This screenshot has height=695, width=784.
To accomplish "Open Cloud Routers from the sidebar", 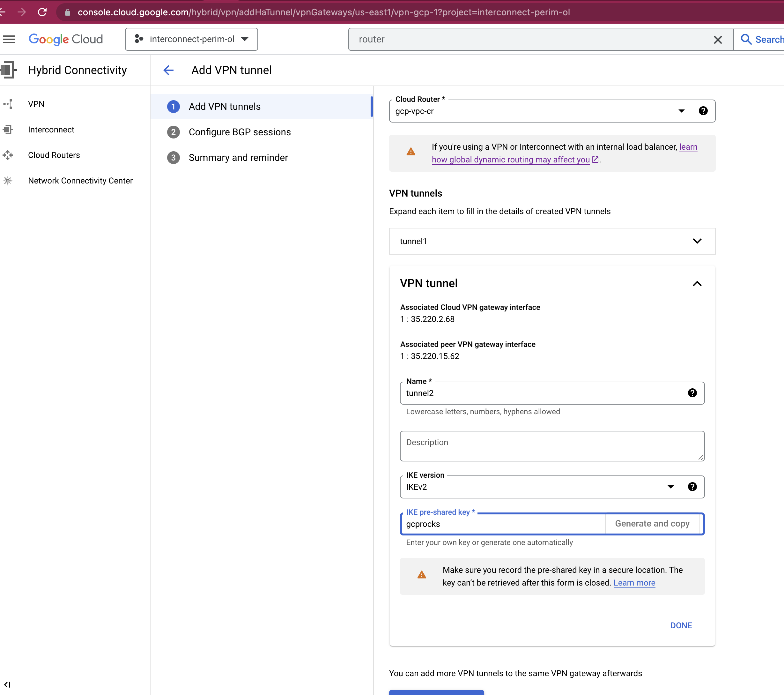I will pyautogui.click(x=54, y=155).
